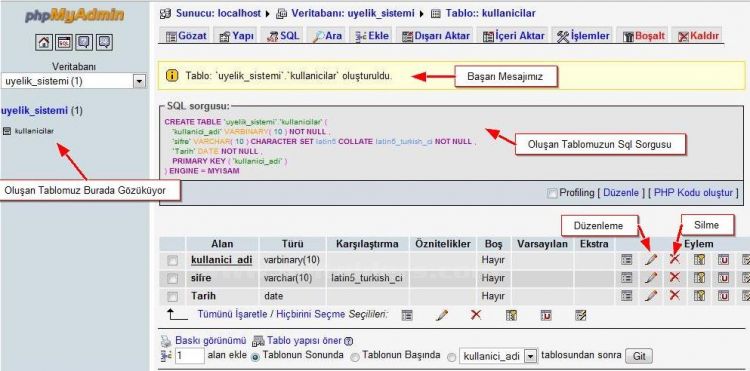Click unique icon in Seçilileri row
Screen dimensions: 750x371
tap(546, 315)
